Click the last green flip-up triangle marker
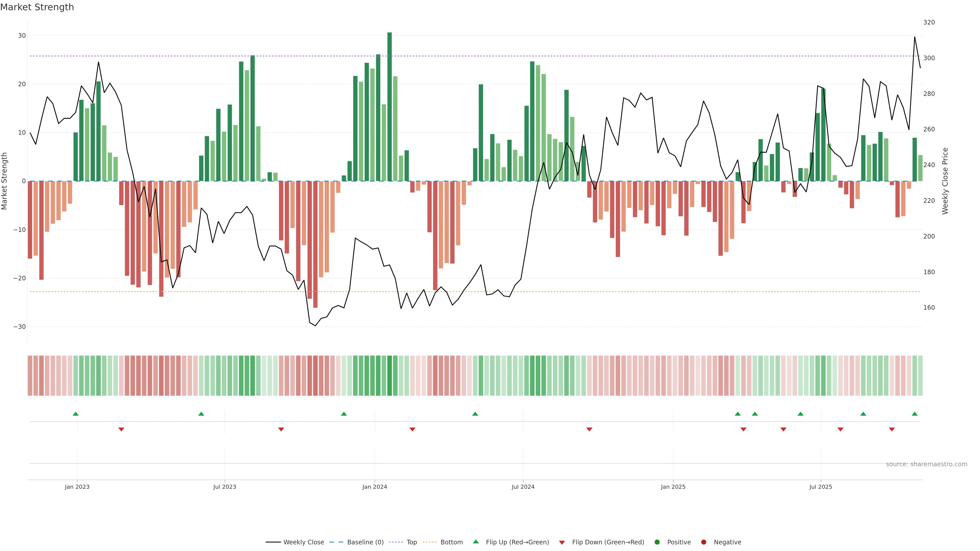Image resolution: width=980 pixels, height=551 pixels. point(915,414)
